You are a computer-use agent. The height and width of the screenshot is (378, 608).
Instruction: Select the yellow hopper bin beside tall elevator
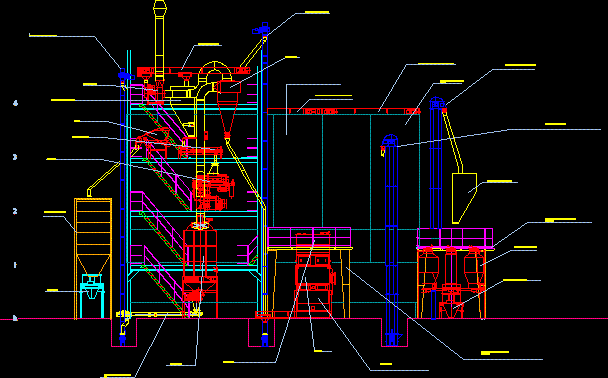[x=464, y=198]
